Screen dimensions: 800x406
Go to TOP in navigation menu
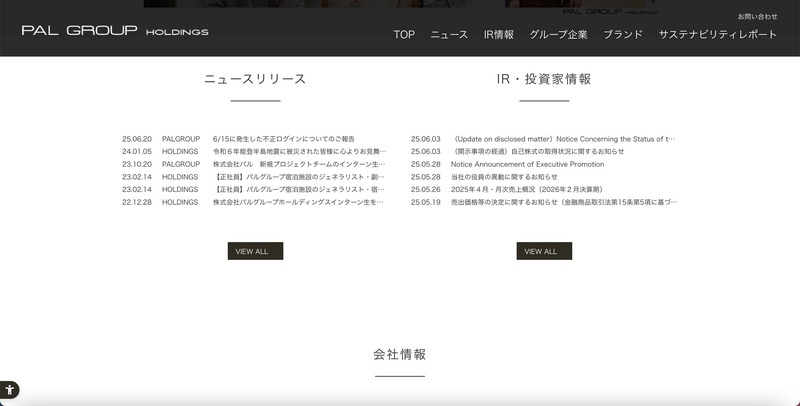[x=404, y=34]
